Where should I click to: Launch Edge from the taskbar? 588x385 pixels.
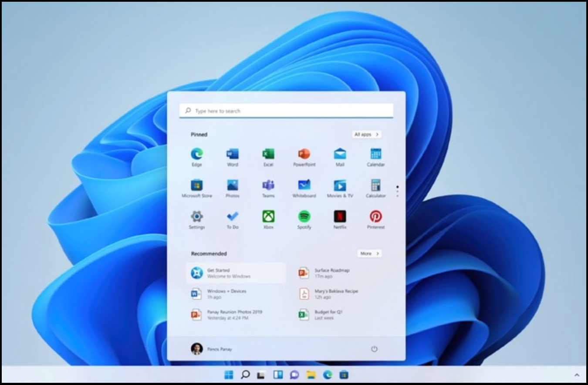[328, 375]
